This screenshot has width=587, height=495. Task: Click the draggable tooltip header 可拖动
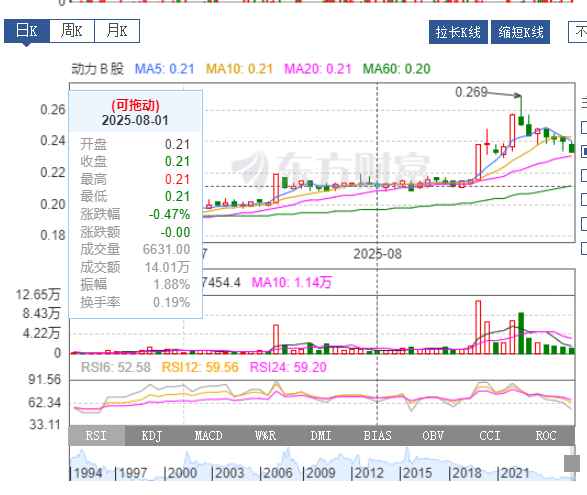(x=135, y=105)
